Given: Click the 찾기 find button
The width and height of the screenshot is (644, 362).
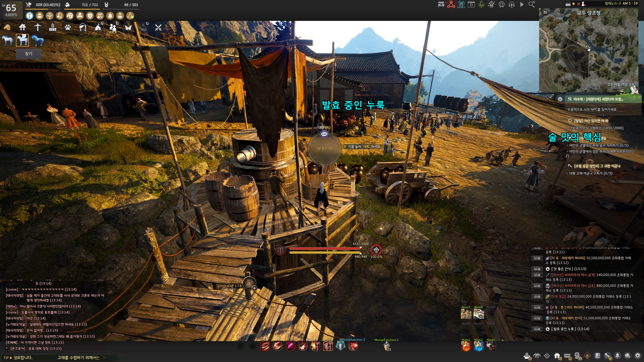Looking at the screenshot, I should tap(29, 54).
